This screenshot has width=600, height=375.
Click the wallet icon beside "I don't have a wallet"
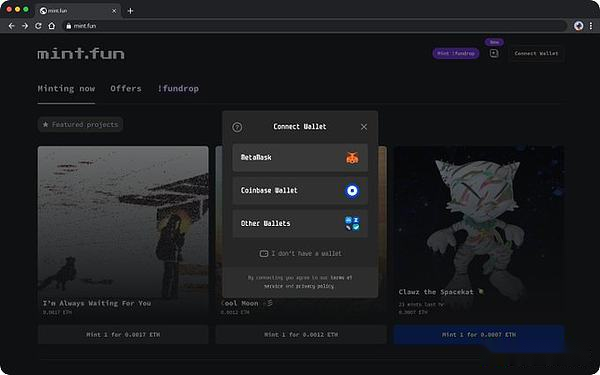click(264, 253)
